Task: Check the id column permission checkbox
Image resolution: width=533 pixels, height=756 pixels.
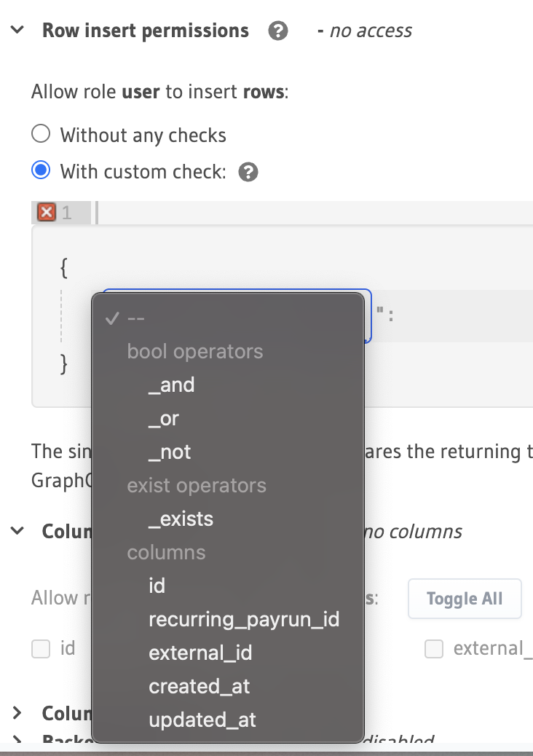Action: point(41,648)
